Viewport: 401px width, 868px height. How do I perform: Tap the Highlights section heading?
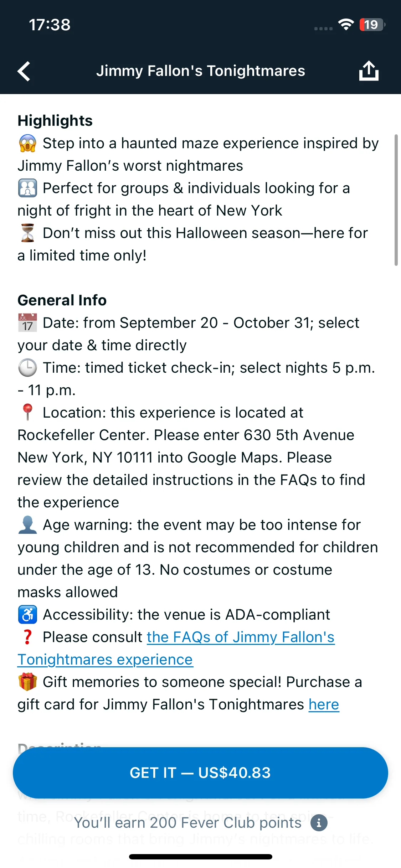pos(55,121)
